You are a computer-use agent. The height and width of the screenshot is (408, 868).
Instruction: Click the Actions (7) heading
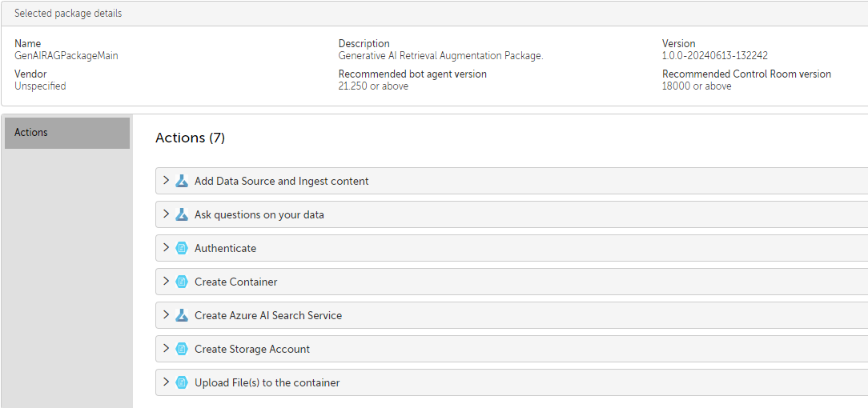coord(190,138)
